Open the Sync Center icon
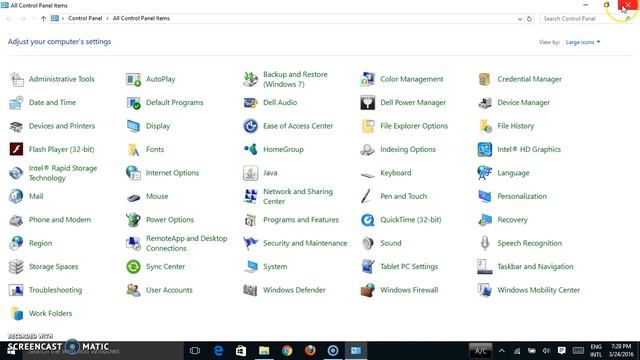The height and width of the screenshot is (360, 640). 133,267
